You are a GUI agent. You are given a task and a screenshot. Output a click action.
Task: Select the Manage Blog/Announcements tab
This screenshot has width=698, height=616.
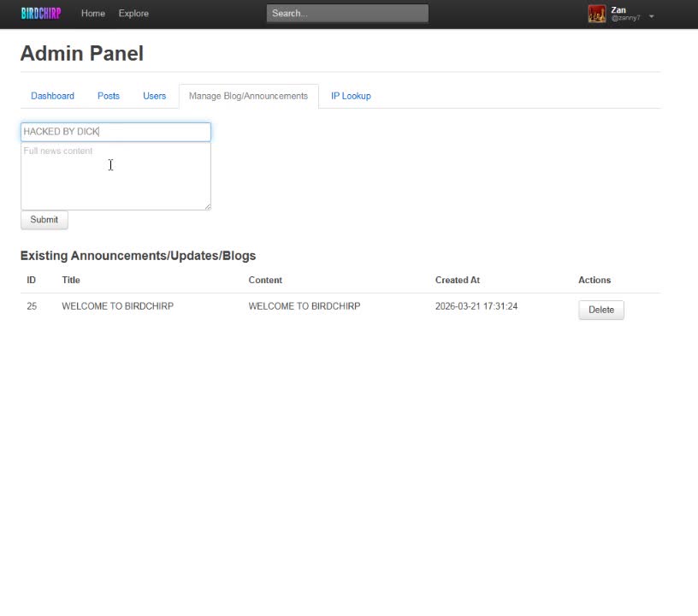pyautogui.click(x=248, y=95)
